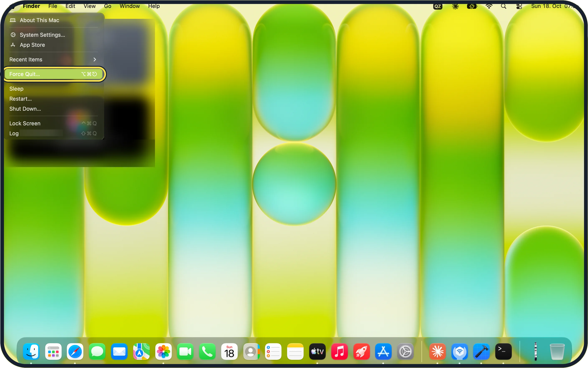The height and width of the screenshot is (368, 588).
Task: Click the battery charging status icon
Action: click(472, 6)
